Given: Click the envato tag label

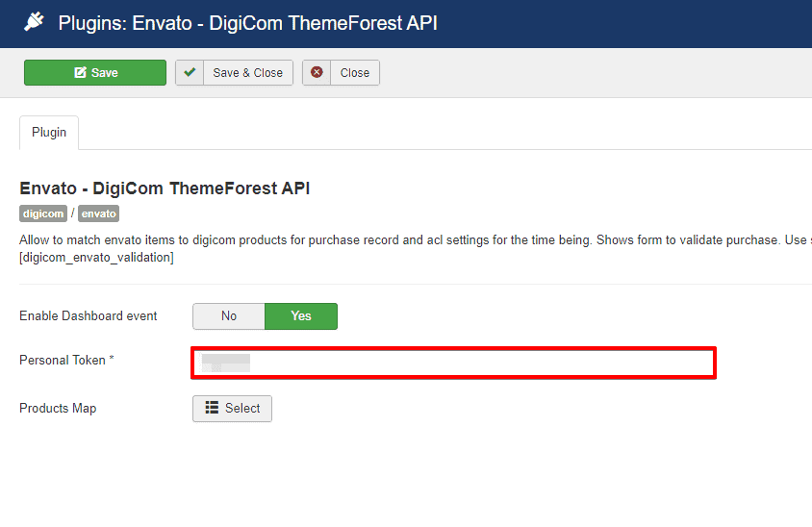Looking at the screenshot, I should 98,213.
